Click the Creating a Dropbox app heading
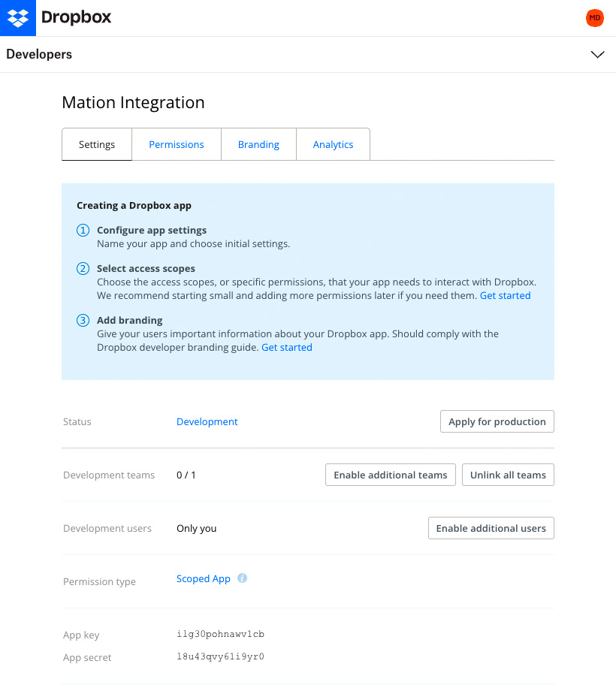The height and width of the screenshot is (691, 616). pos(134,206)
